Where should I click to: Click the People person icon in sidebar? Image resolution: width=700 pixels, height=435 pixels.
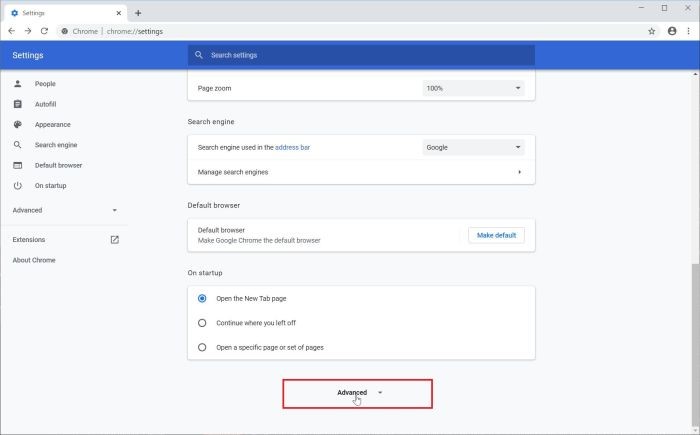coord(17,84)
